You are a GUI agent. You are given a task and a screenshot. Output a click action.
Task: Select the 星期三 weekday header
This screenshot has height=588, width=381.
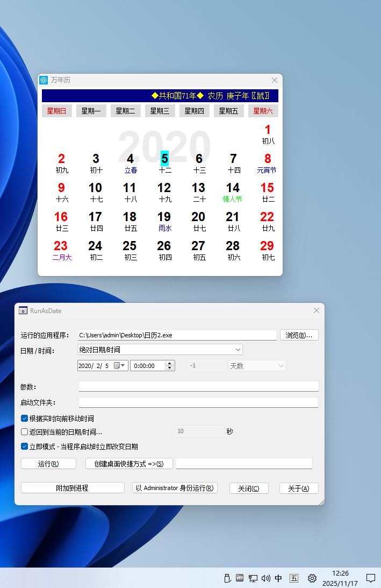tap(160, 111)
